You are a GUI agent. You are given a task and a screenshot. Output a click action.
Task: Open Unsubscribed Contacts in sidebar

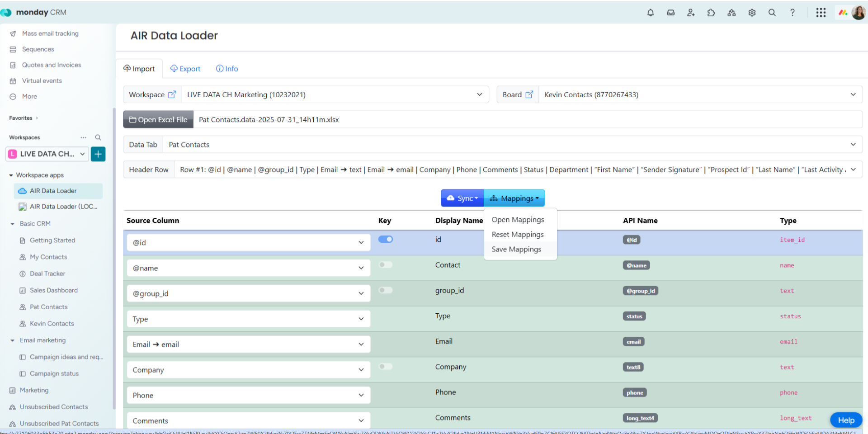[54, 407]
